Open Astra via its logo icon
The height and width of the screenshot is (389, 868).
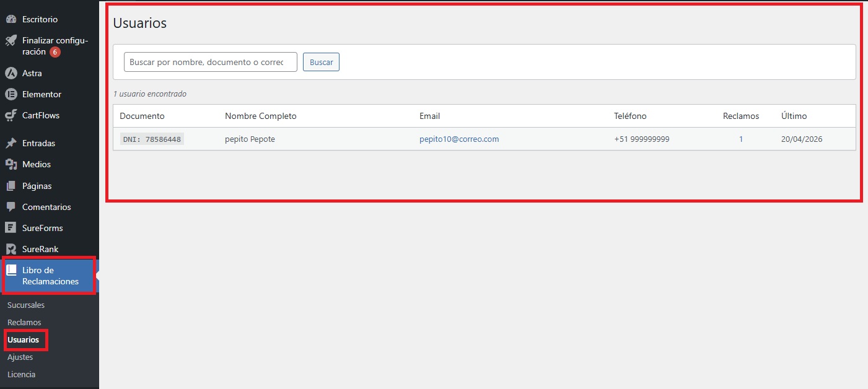coord(11,73)
